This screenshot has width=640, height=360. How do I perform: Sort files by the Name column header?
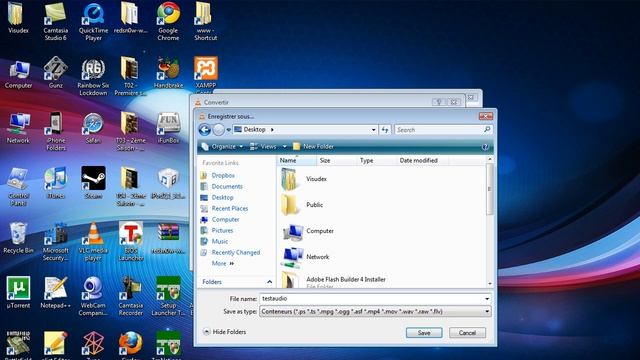pyautogui.click(x=297, y=160)
